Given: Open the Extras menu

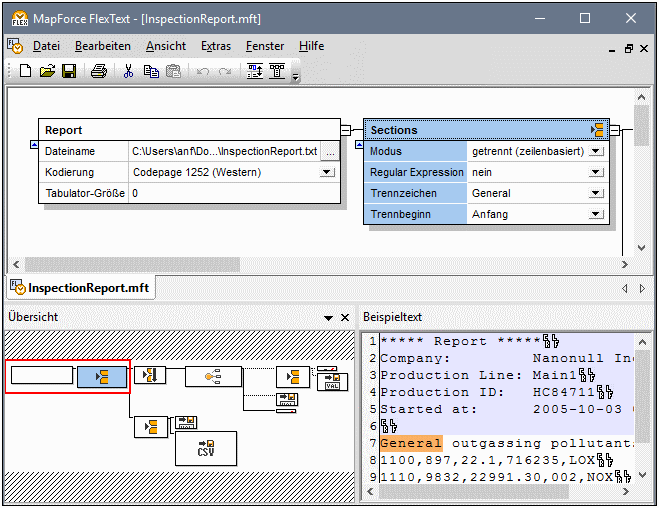Looking at the screenshot, I should click(215, 46).
